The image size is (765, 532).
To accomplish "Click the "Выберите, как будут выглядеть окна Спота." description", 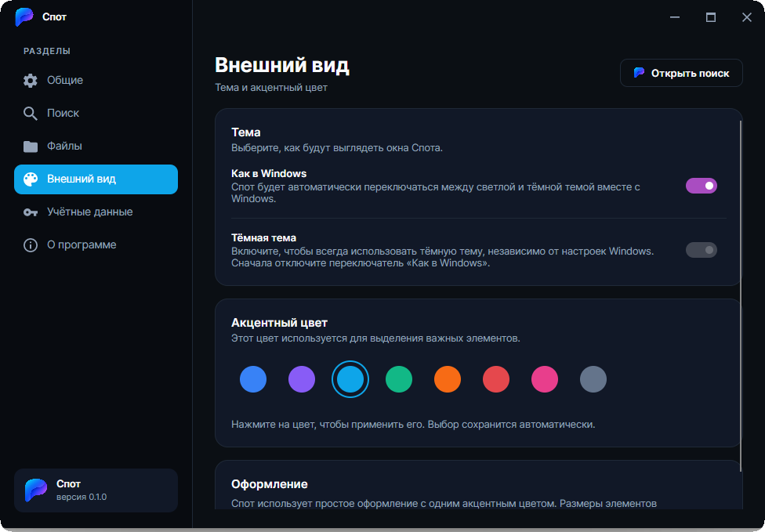I will point(336,148).
